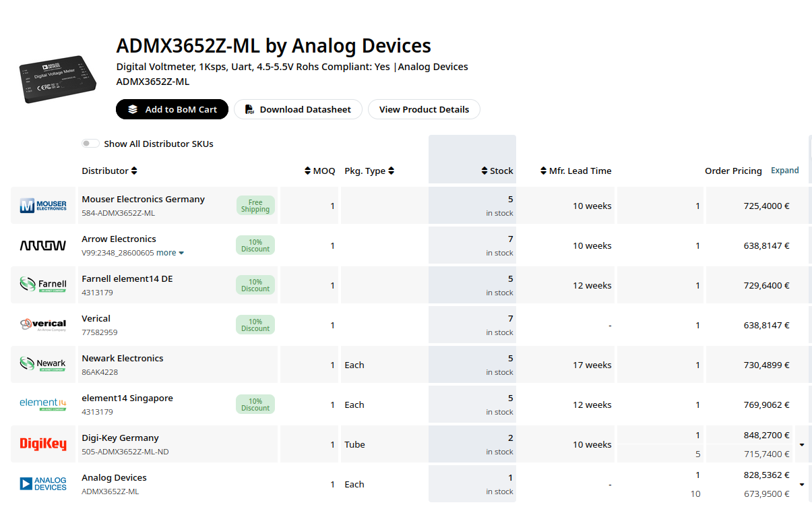The width and height of the screenshot is (812, 507).
Task: Open Analog Devices distributor name
Action: point(114,477)
